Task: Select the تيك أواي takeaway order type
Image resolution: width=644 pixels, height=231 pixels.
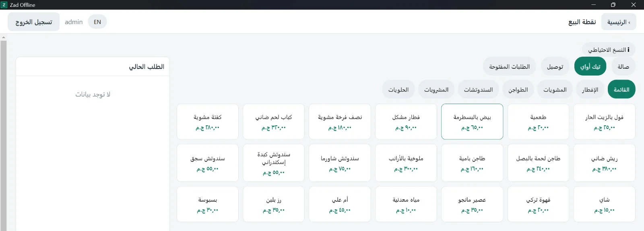Action: click(590, 66)
